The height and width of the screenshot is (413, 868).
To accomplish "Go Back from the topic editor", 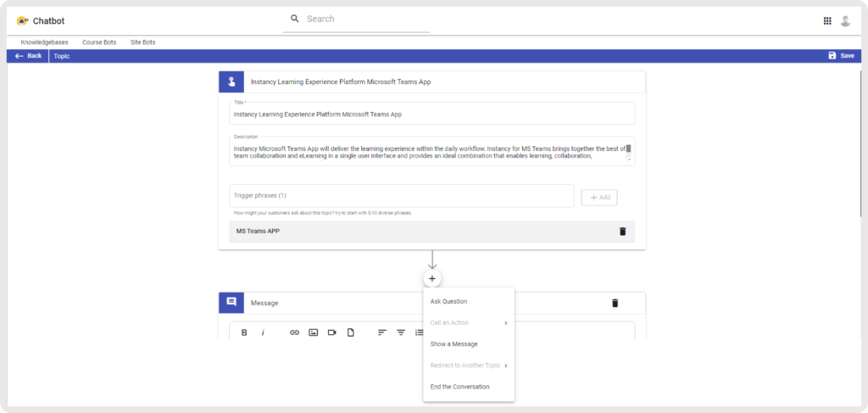I will (x=28, y=56).
